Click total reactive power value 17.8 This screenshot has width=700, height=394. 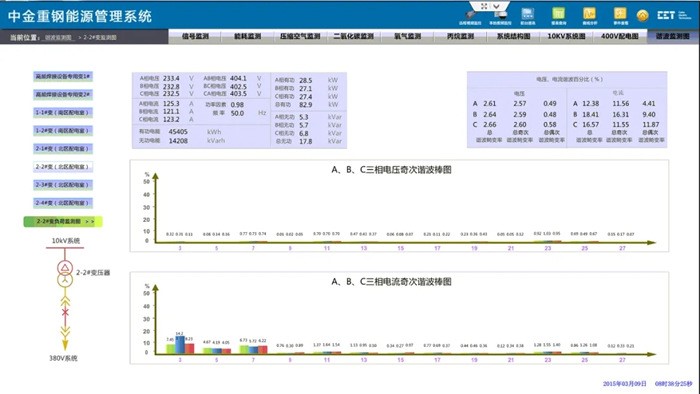306,142
